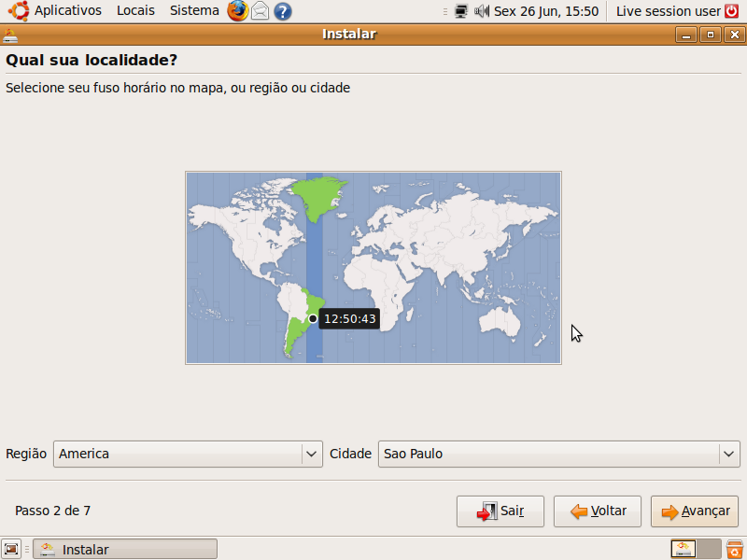Open the Aplicativos menu

(x=67, y=11)
